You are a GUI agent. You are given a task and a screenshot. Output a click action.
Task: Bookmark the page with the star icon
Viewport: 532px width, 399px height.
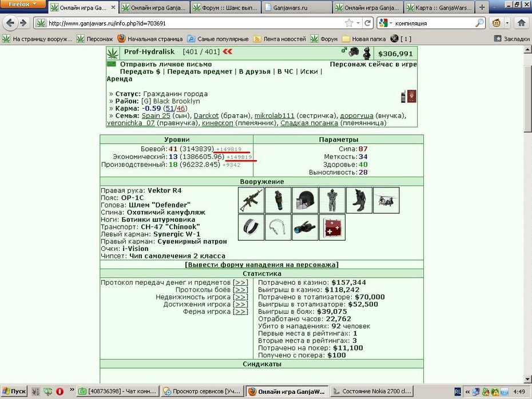pyautogui.click(x=349, y=23)
